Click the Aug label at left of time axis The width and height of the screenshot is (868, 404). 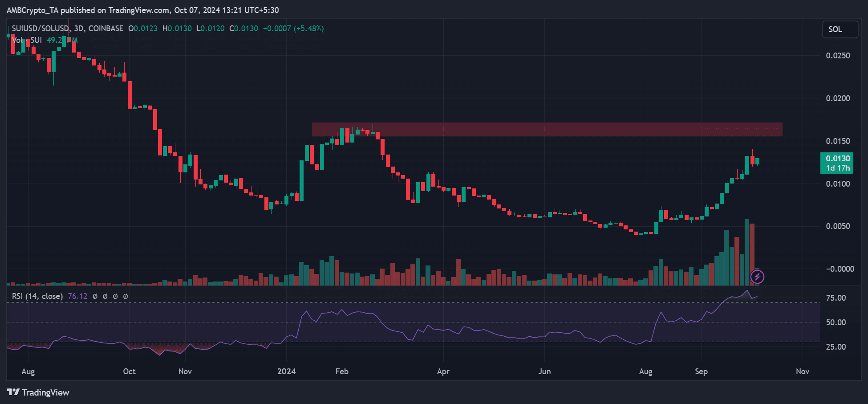pyautogui.click(x=28, y=371)
